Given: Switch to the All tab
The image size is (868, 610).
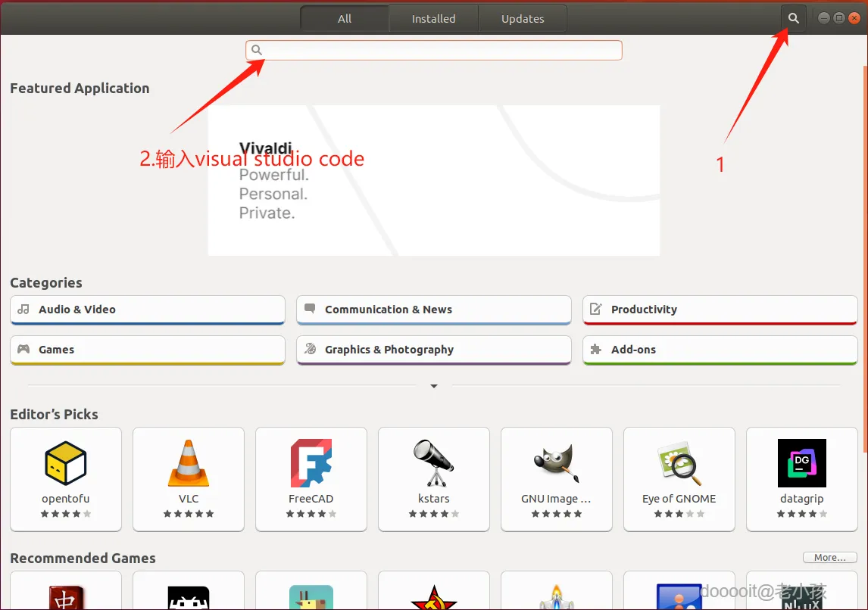Looking at the screenshot, I should [345, 19].
